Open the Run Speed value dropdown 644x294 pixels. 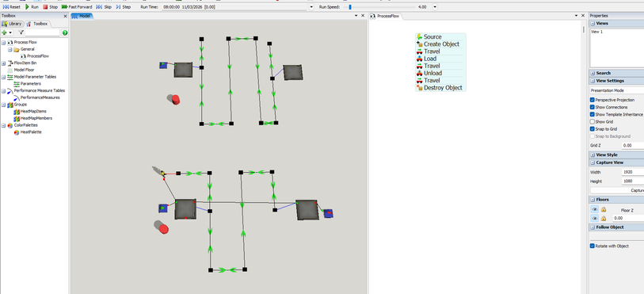click(435, 7)
